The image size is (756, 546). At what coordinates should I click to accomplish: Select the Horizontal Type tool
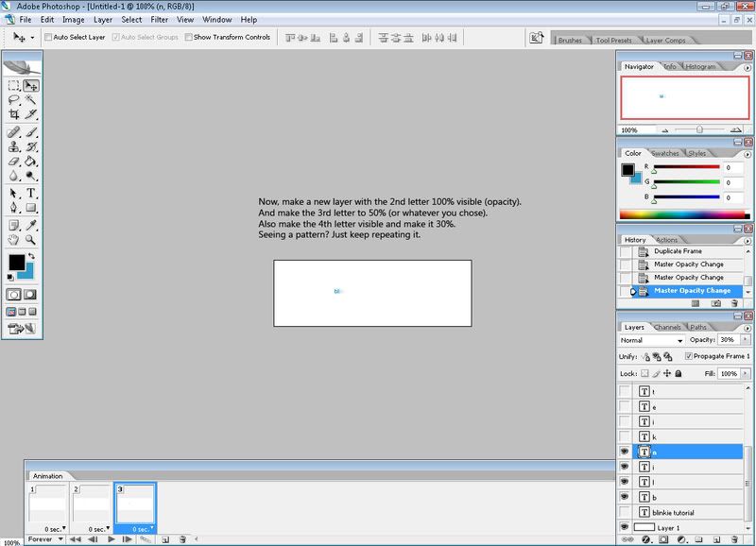[31, 194]
